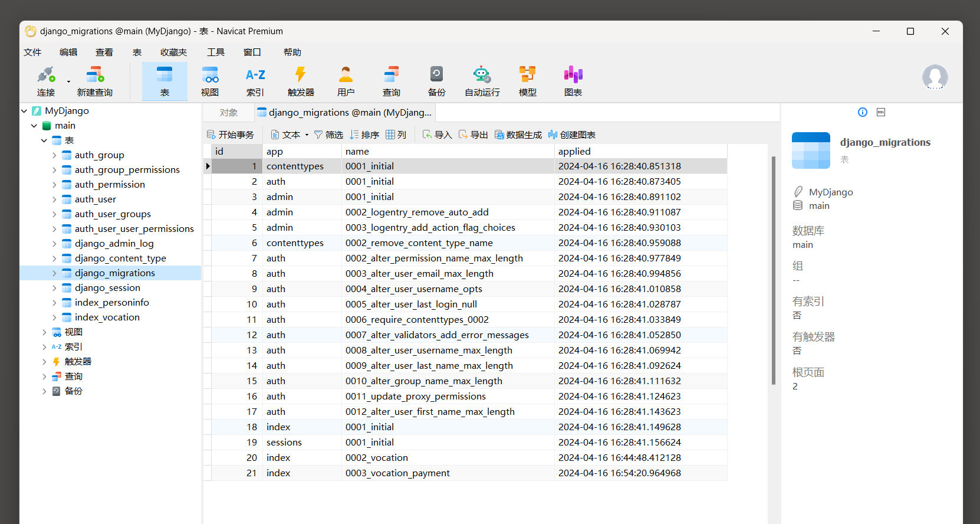The image size is (980, 524).
Task: Select auth_user table in tree
Action: tap(96, 199)
